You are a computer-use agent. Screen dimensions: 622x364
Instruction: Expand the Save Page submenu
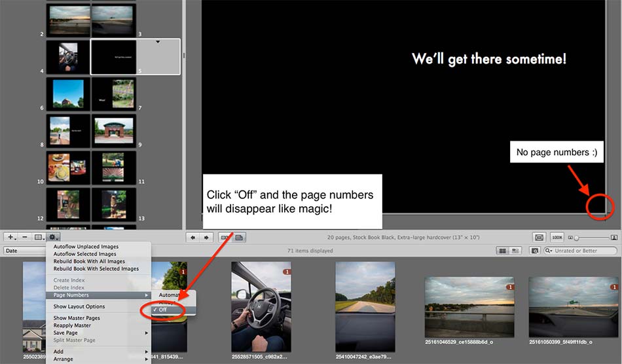point(98,333)
